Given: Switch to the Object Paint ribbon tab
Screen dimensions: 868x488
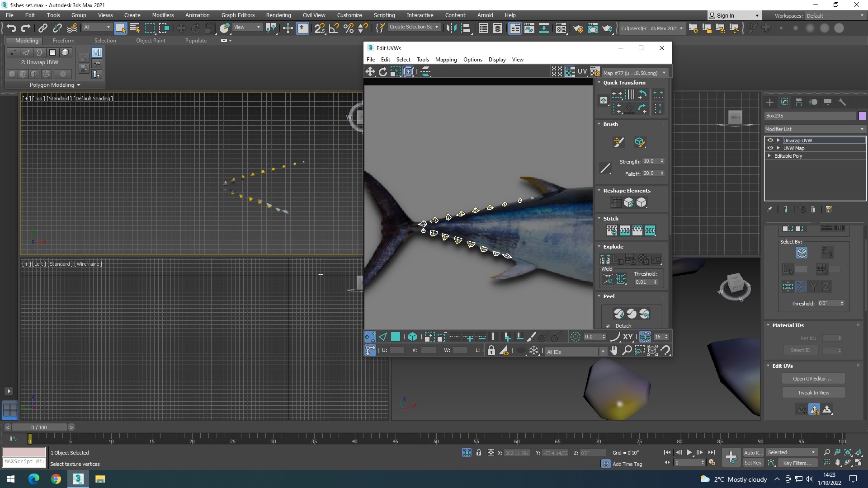Looking at the screenshot, I should [151, 41].
